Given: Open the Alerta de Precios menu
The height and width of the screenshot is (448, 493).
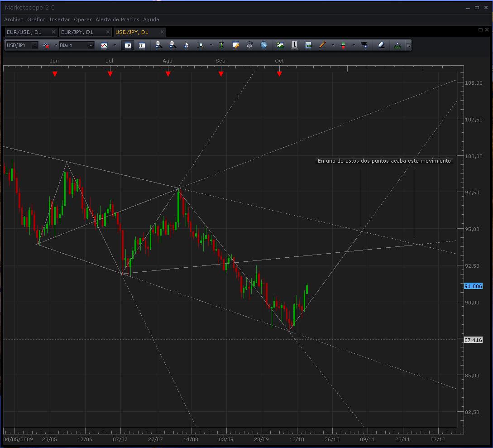Looking at the screenshot, I should click(117, 19).
